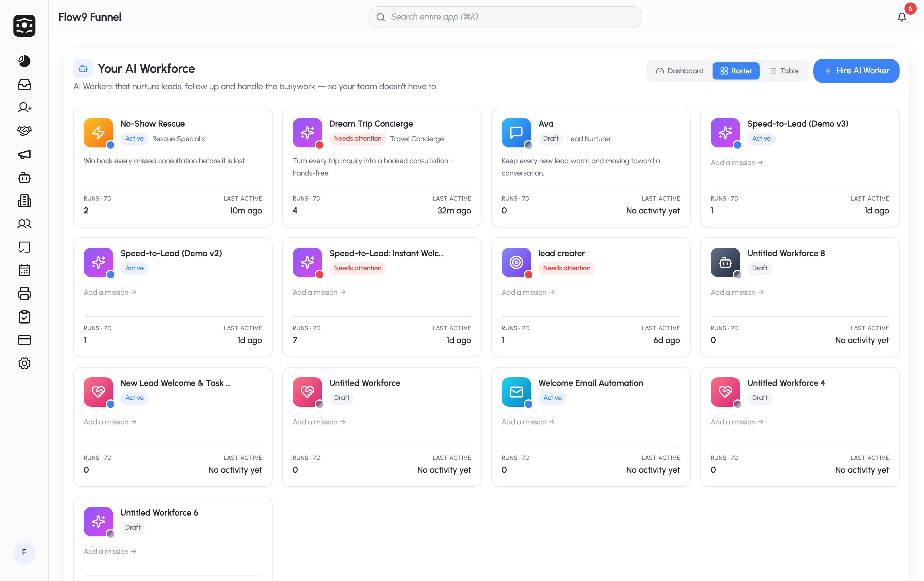The width and height of the screenshot is (924, 581).
Task: Focus the Search entire app field
Action: [505, 17]
